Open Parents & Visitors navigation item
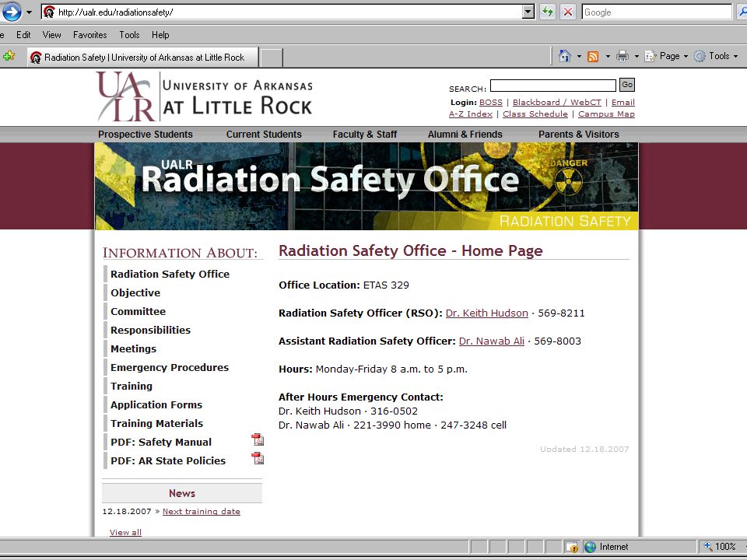Screen dimensions: 747x560 [x=579, y=135]
